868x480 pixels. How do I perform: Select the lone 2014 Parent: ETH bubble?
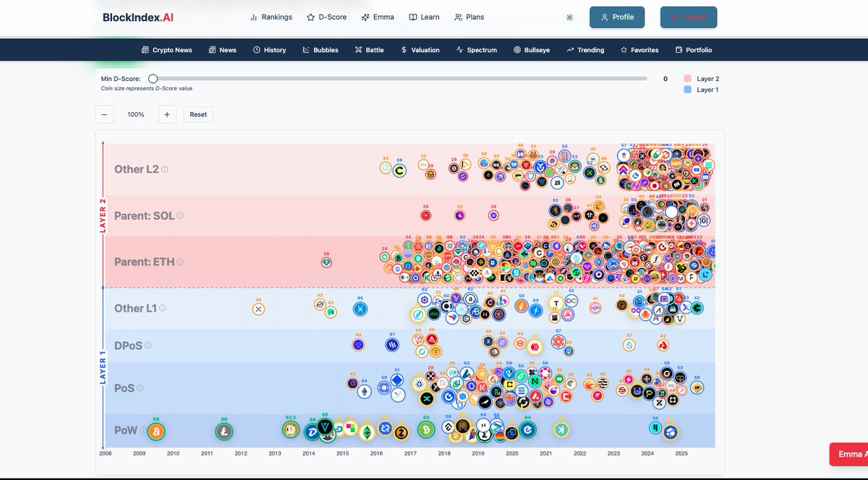pos(326,262)
